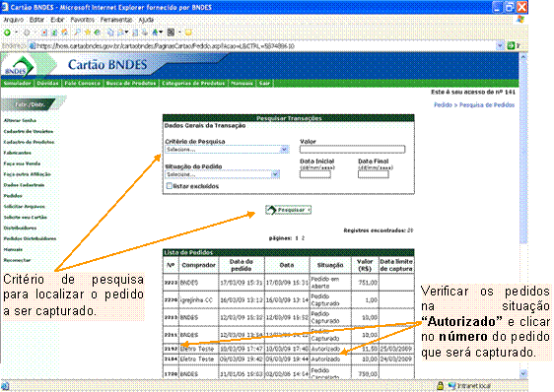
Task: Click the page icon beside the address URL
Action: point(33,45)
